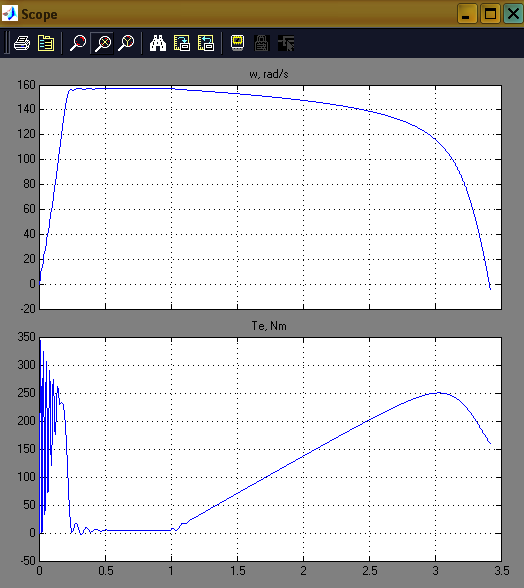Image resolution: width=524 pixels, height=588 pixels.
Task: Click the Print toolbar icon
Action: [x=22, y=44]
